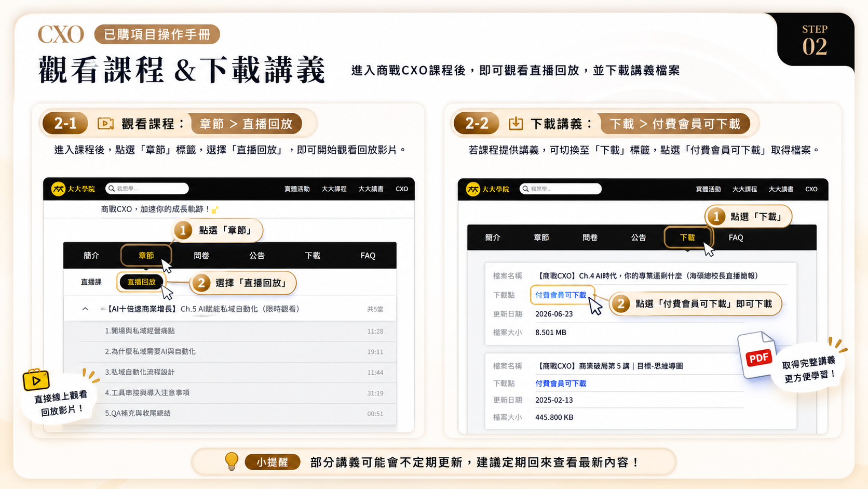The height and width of the screenshot is (489, 868).
Task: Click file name 【商戰CXO】商業破局第 5 講｜目標-思維導圖
Action: (609, 366)
